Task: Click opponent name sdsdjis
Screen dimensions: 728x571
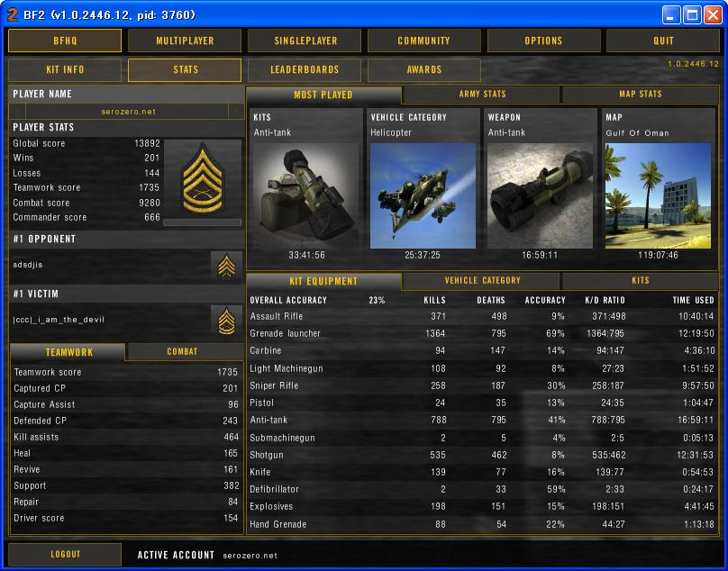Action: [28, 265]
